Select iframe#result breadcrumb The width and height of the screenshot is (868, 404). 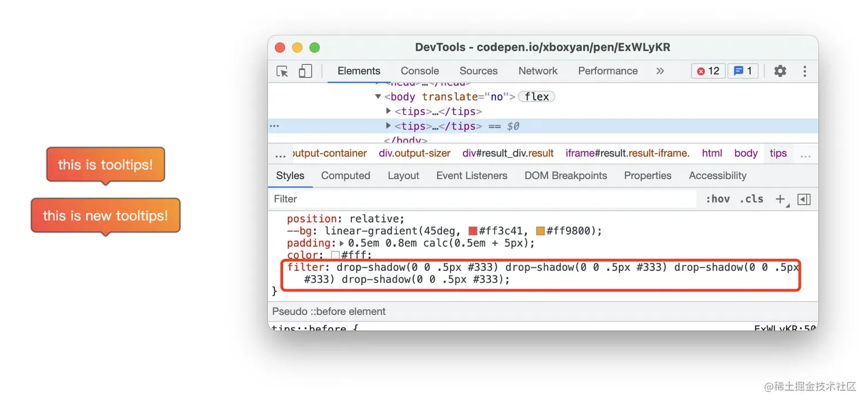pyautogui.click(x=627, y=153)
